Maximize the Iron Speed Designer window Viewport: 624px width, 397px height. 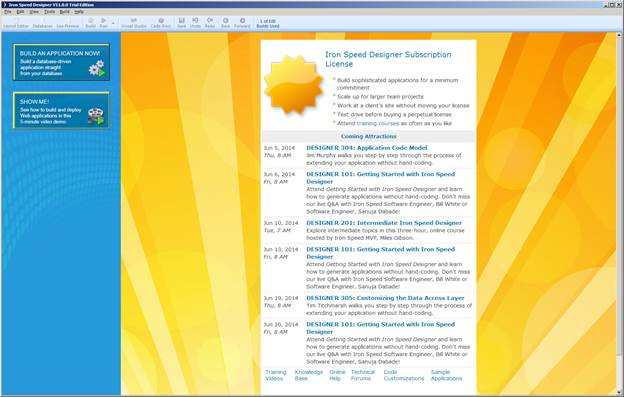(x=613, y=4)
